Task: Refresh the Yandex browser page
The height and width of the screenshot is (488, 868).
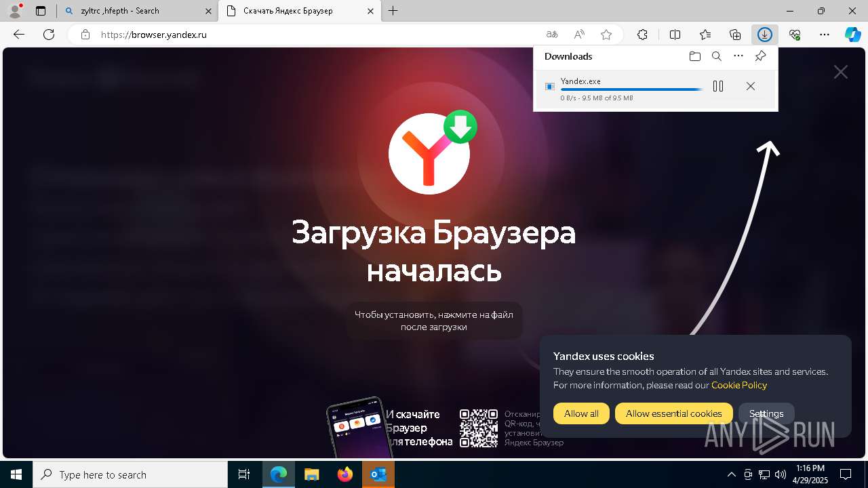Action: pos(49,35)
